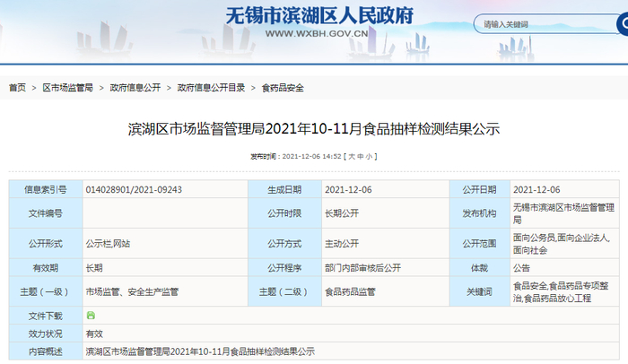Click the 文件下载 row label

[46, 316]
